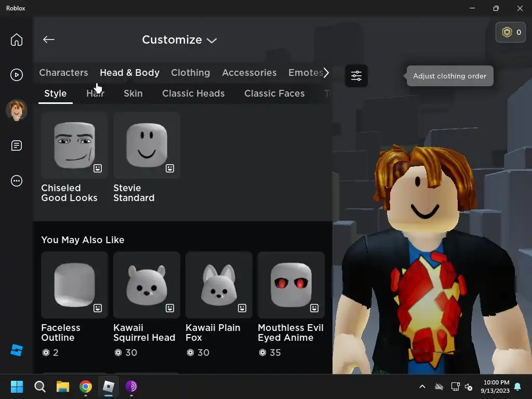This screenshot has width=532, height=399.
Task: Click the Roblox Studio logo in sidebar
Action: coord(16,350)
